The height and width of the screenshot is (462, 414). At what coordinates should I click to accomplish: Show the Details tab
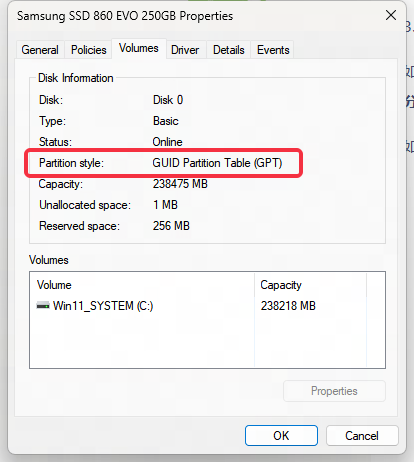[229, 50]
